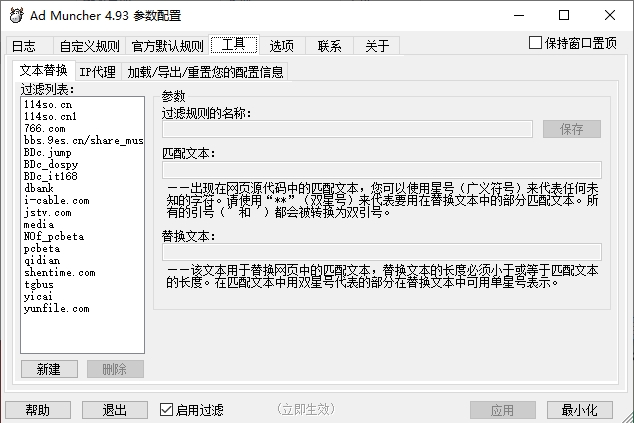
Task: Select tgbus filter entry
Action: (82, 284)
